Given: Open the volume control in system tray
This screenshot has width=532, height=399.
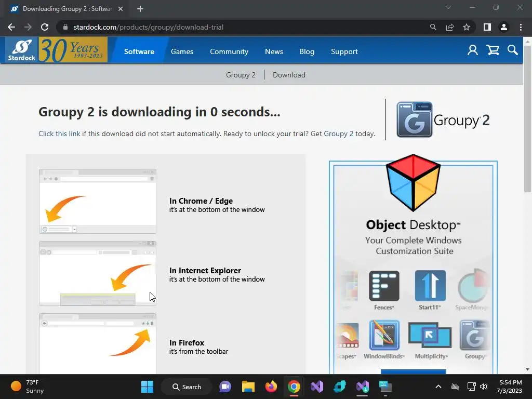Looking at the screenshot, I should (x=484, y=387).
